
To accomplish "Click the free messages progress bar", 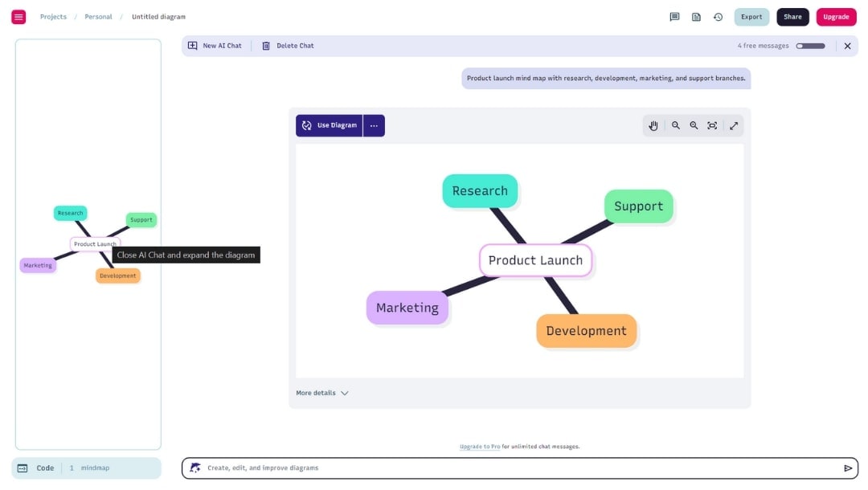I will point(810,46).
